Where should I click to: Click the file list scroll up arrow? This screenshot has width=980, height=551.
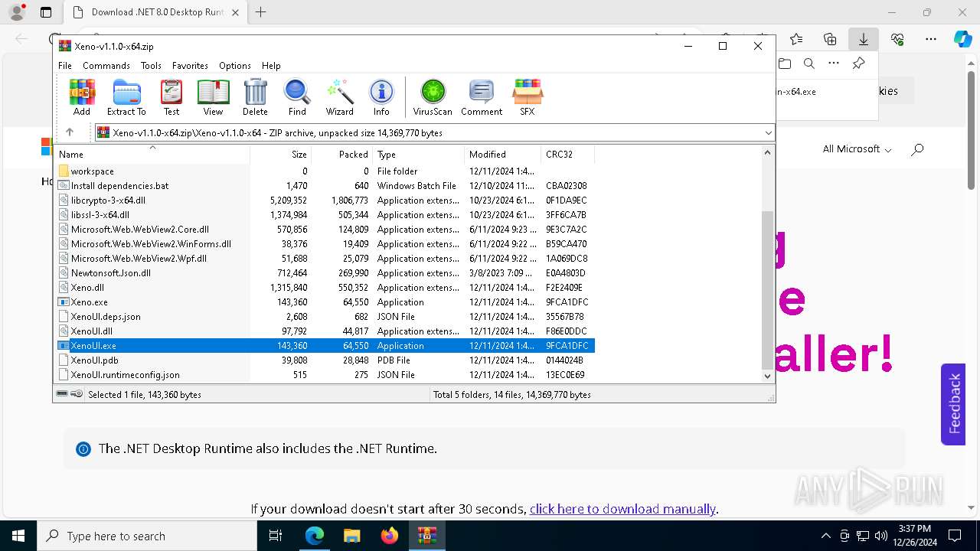pos(767,152)
